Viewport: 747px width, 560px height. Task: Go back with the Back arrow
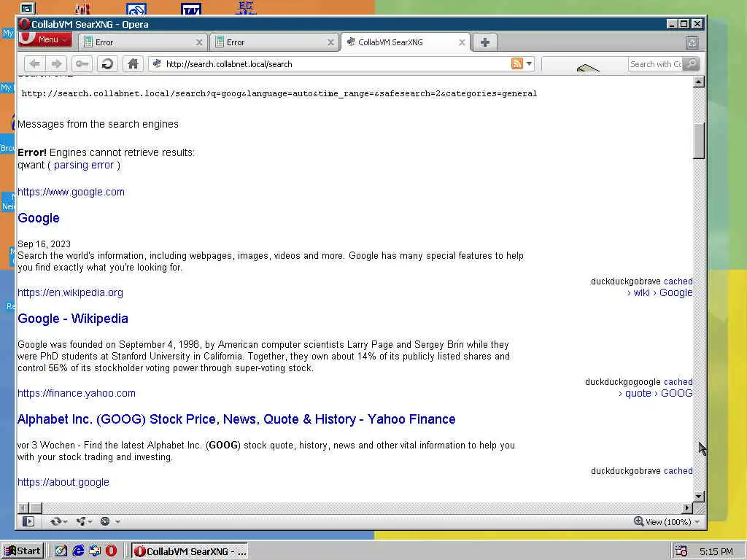pyautogui.click(x=34, y=64)
